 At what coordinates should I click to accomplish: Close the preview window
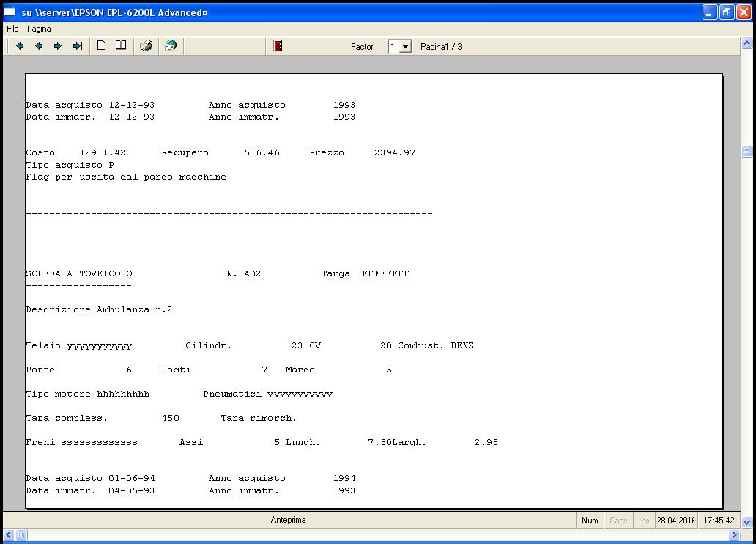(744, 12)
